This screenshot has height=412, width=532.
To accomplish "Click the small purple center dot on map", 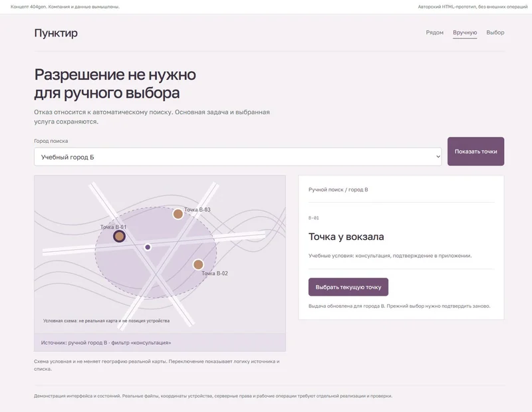I will point(148,247).
